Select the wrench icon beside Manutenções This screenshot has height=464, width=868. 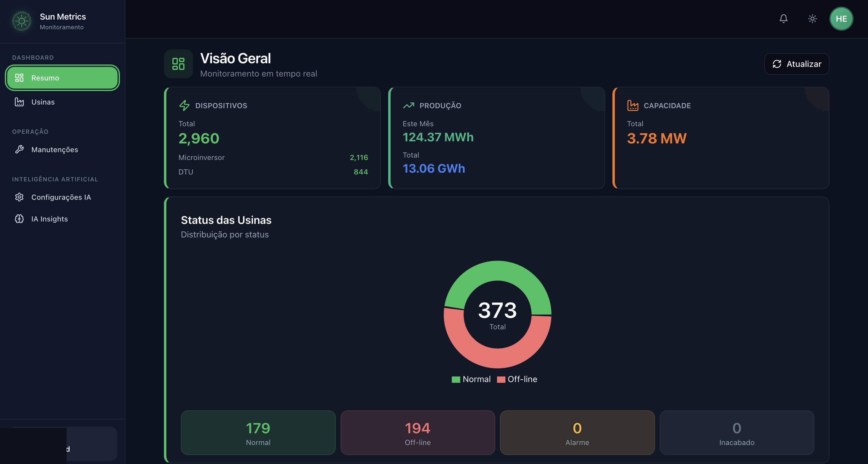coord(20,150)
